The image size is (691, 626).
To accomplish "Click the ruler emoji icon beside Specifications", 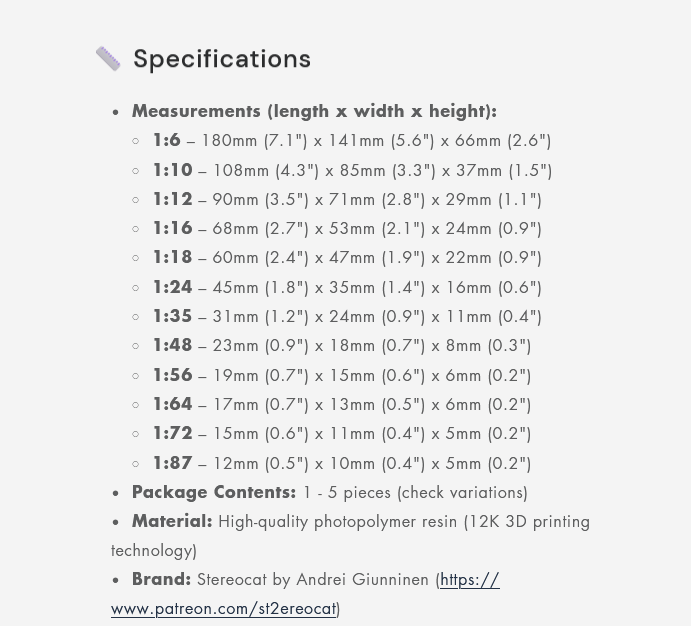I will [x=108, y=59].
